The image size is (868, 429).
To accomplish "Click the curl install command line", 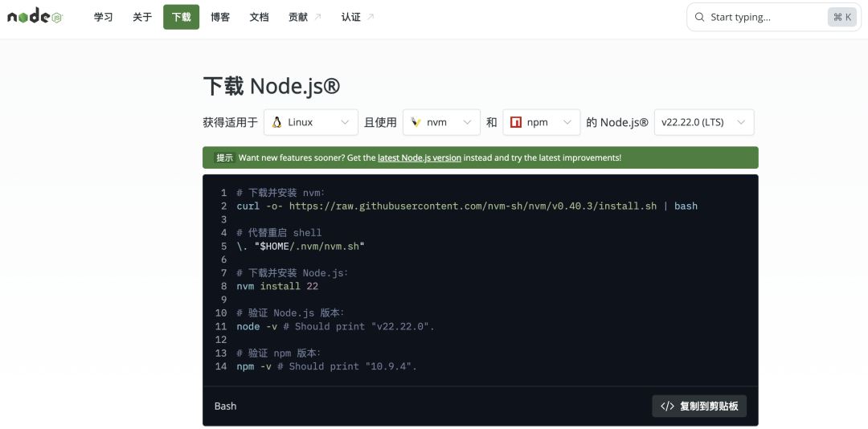I will (x=467, y=206).
